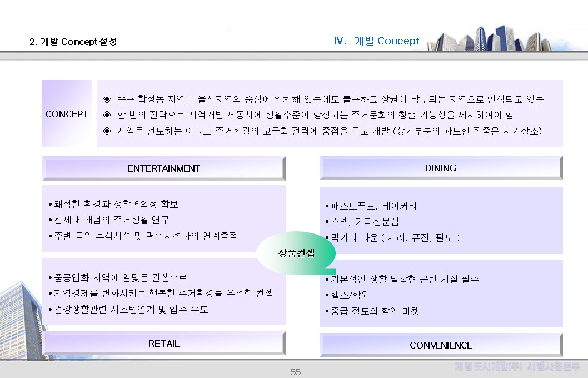
Task: Expand the ENTERTAINMENT section header
Action: [163, 168]
